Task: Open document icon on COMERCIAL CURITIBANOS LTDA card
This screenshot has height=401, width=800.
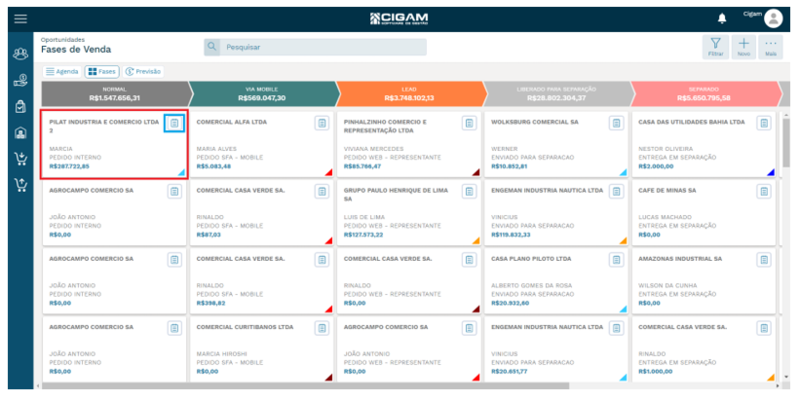Action: (x=322, y=328)
